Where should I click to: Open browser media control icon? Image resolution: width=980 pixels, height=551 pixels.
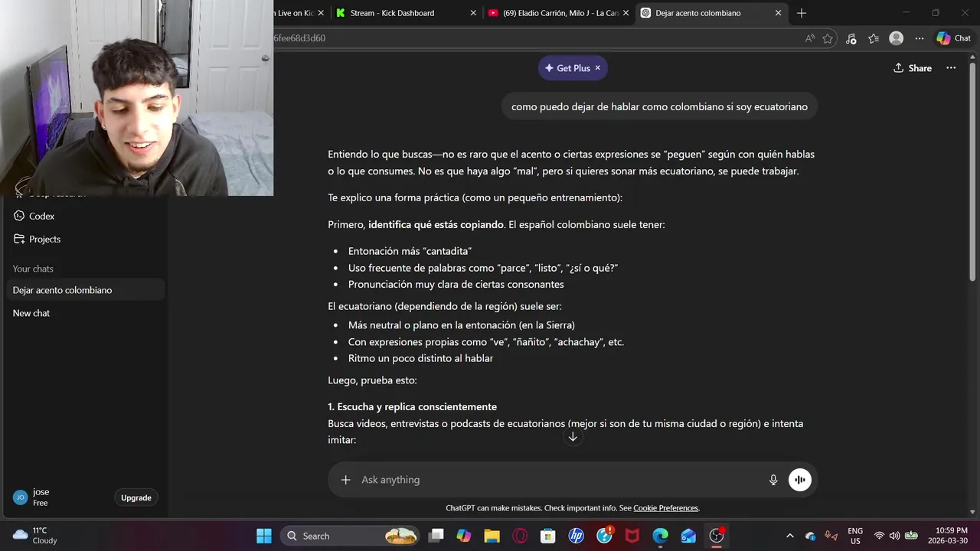pyautogui.click(x=851, y=38)
